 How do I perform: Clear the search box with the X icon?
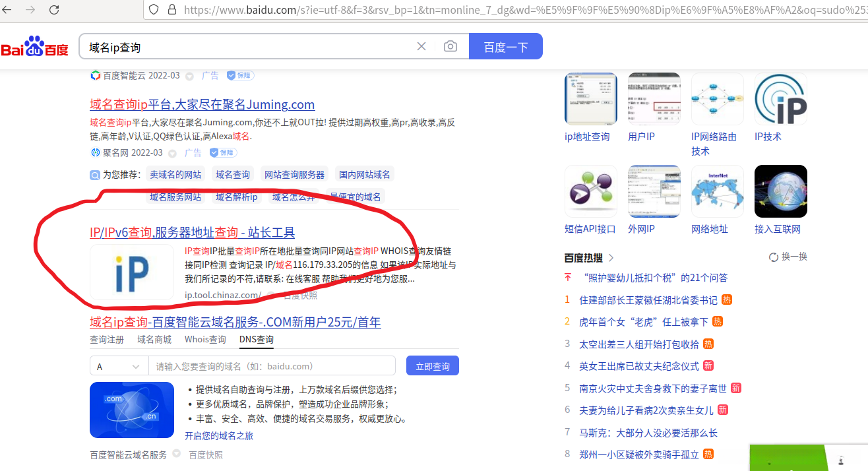421,46
